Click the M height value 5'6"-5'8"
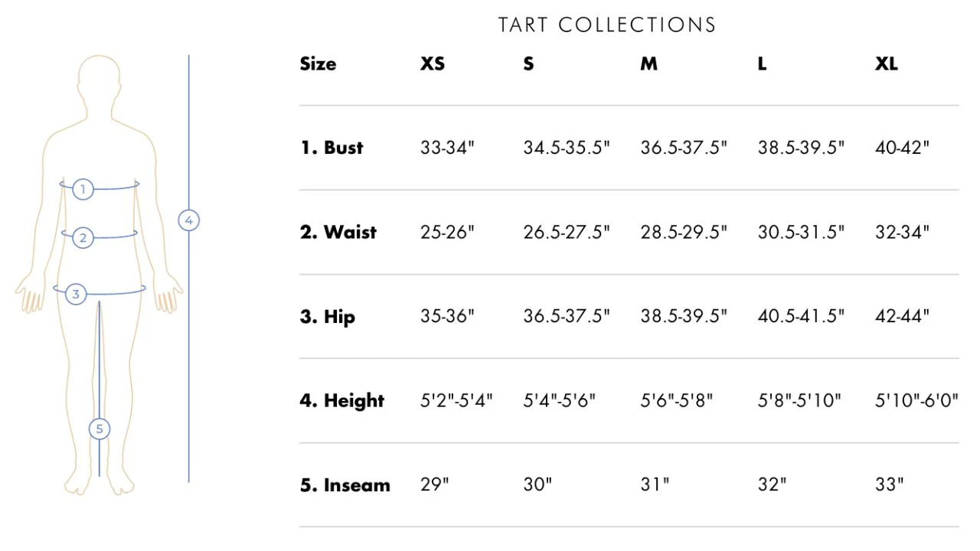 (x=677, y=400)
